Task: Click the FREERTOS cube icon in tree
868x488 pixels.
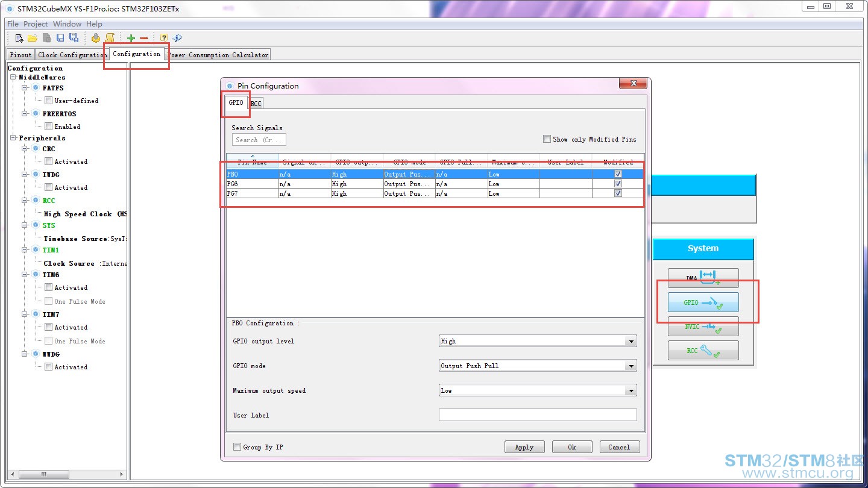Action: [36, 114]
